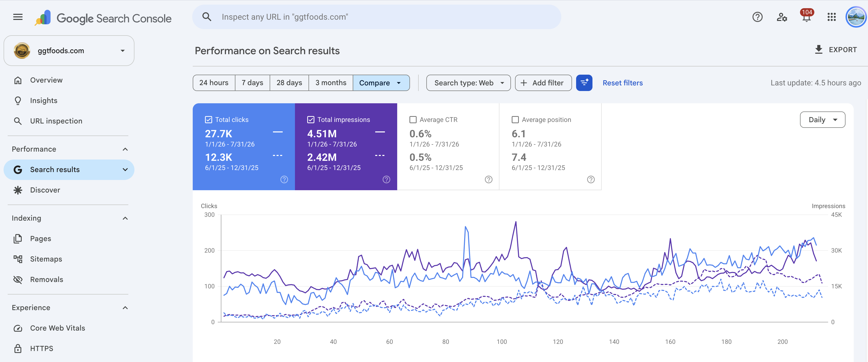The image size is (868, 362).
Task: Click the 4.51M total impressions value
Action: [x=322, y=134]
